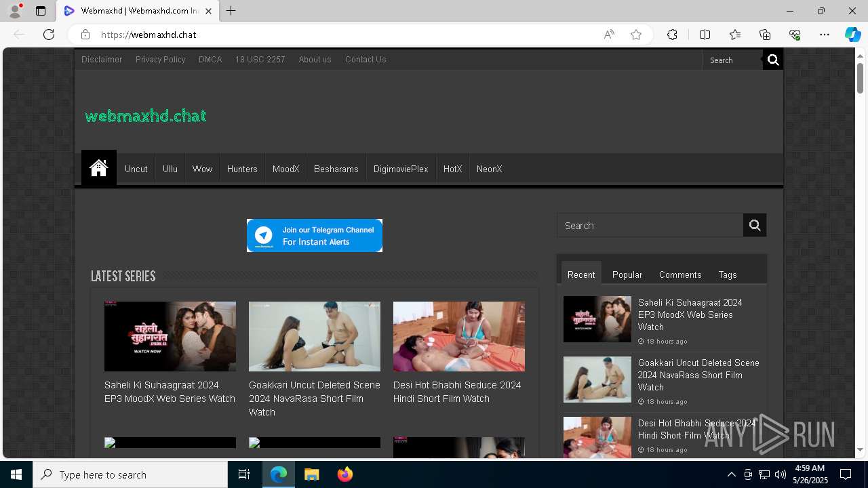Click the browser Back arrow
The width and height of the screenshot is (868, 488).
[19, 35]
